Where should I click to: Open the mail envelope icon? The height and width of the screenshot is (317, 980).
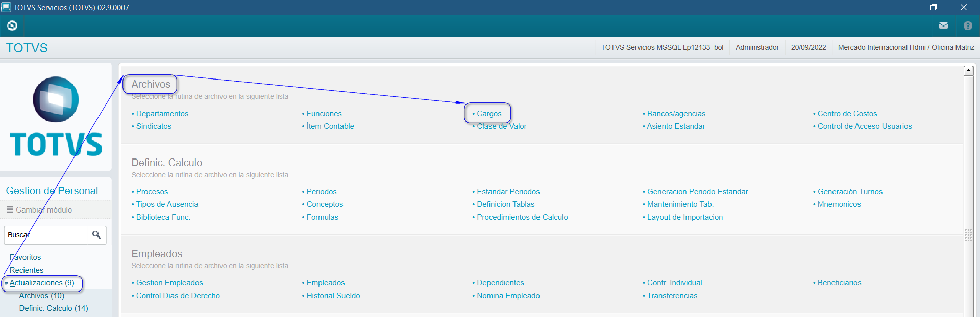coord(943,25)
